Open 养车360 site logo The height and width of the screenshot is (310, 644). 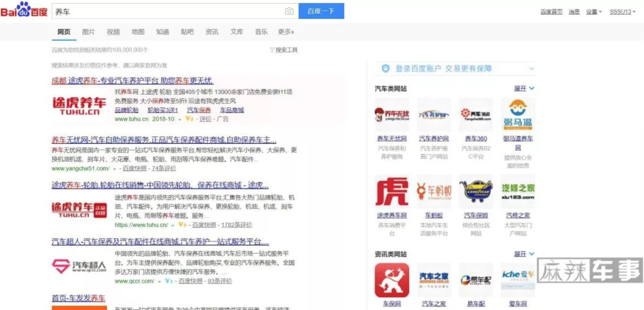(476, 115)
